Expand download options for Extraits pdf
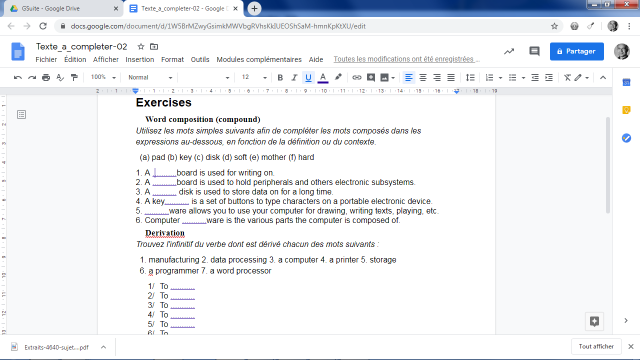Image resolution: width=640 pixels, height=360 pixels. (104, 347)
